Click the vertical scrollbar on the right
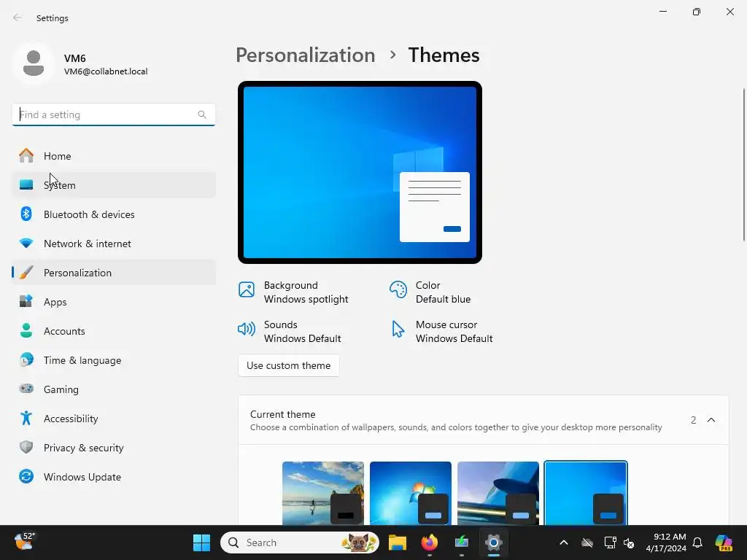 tap(743, 165)
